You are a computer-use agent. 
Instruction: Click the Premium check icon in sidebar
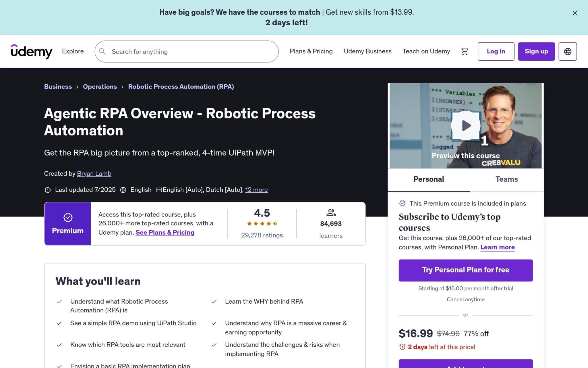click(402, 204)
